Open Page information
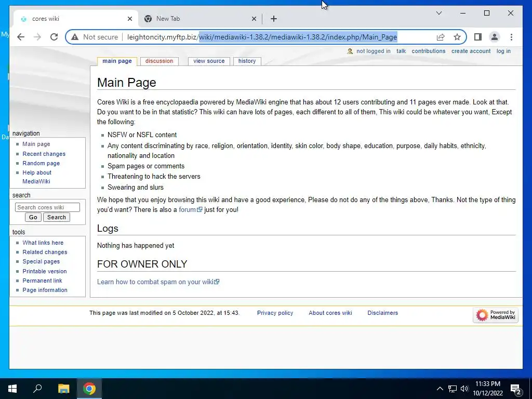This screenshot has height=399, width=532. [x=45, y=290]
